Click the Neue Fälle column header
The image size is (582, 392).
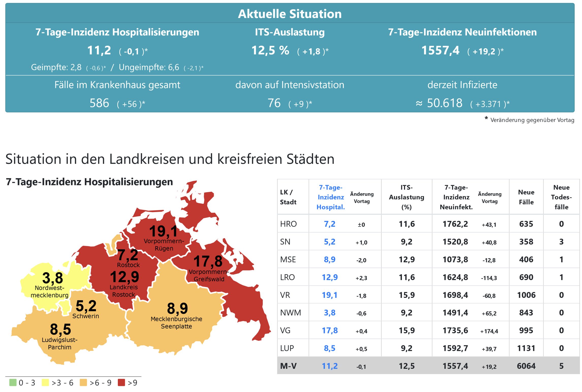(x=526, y=197)
